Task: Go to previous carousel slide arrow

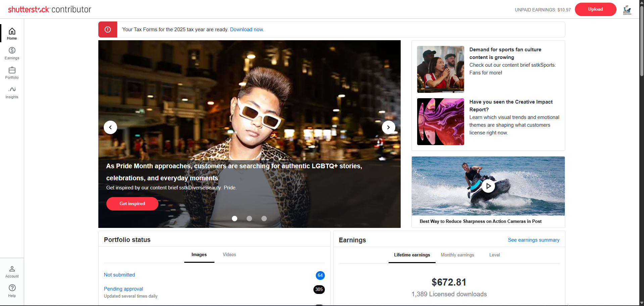Action: click(x=110, y=127)
